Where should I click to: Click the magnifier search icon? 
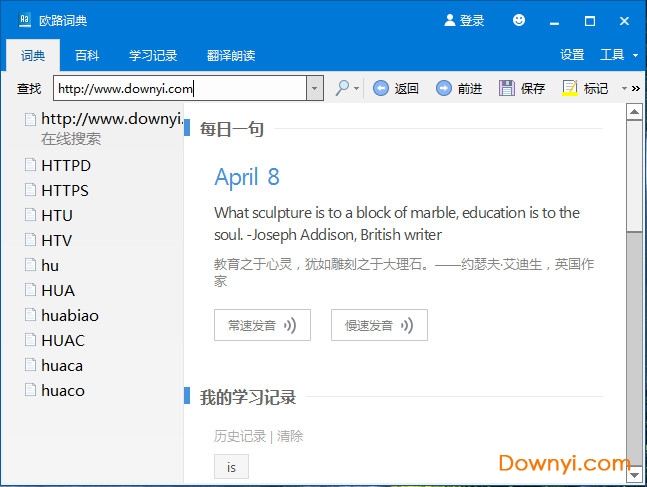(342, 88)
